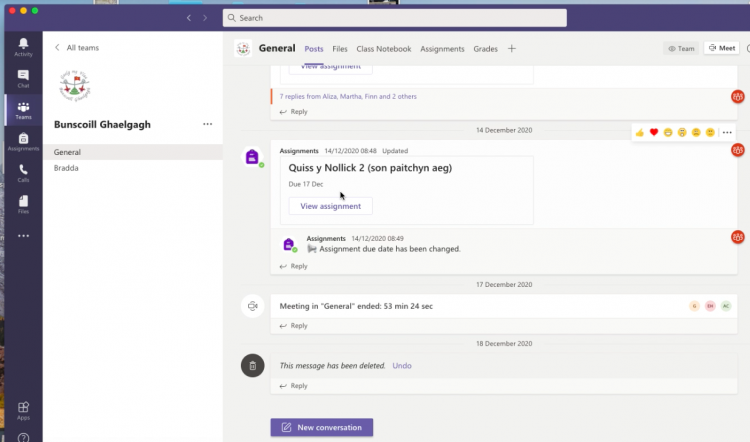Open the Activity bell icon

(x=23, y=47)
